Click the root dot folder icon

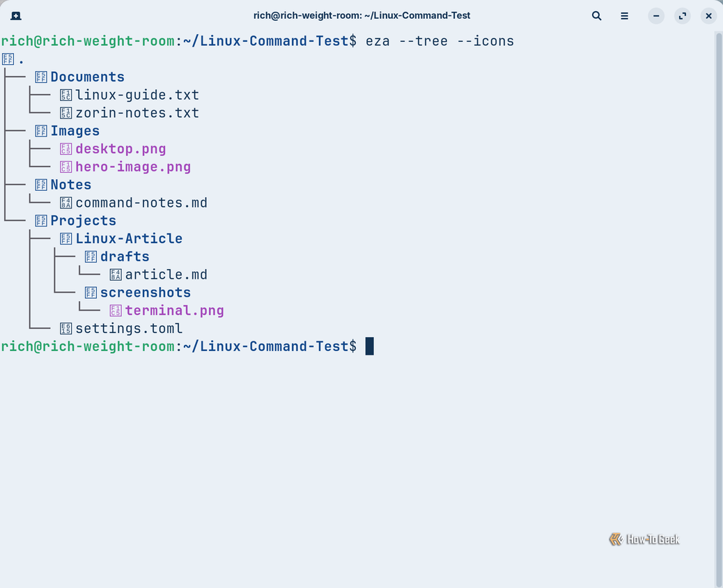tap(8, 59)
